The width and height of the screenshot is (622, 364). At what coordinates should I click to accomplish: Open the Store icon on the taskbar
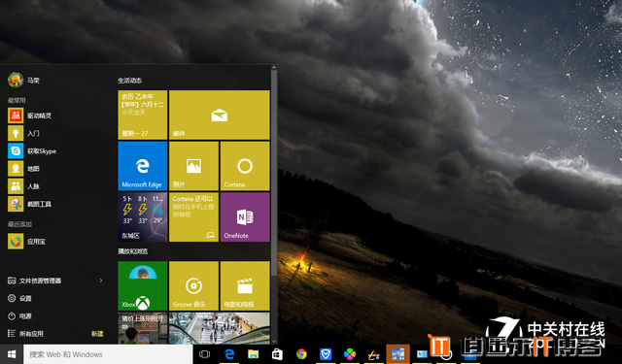point(277,354)
